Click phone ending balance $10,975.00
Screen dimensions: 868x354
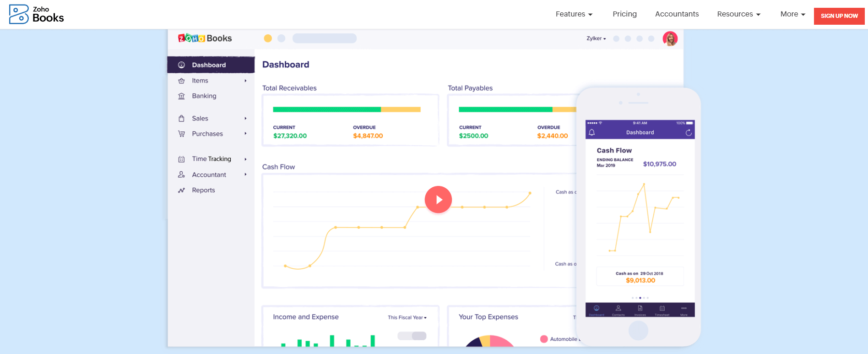pyautogui.click(x=659, y=164)
